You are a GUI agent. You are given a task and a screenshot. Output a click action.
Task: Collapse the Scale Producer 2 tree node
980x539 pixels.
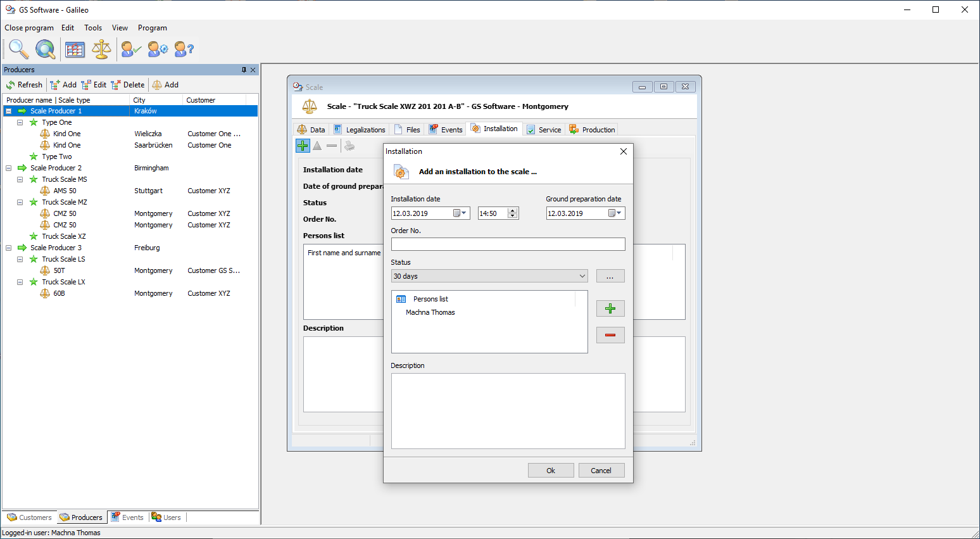tap(9, 168)
